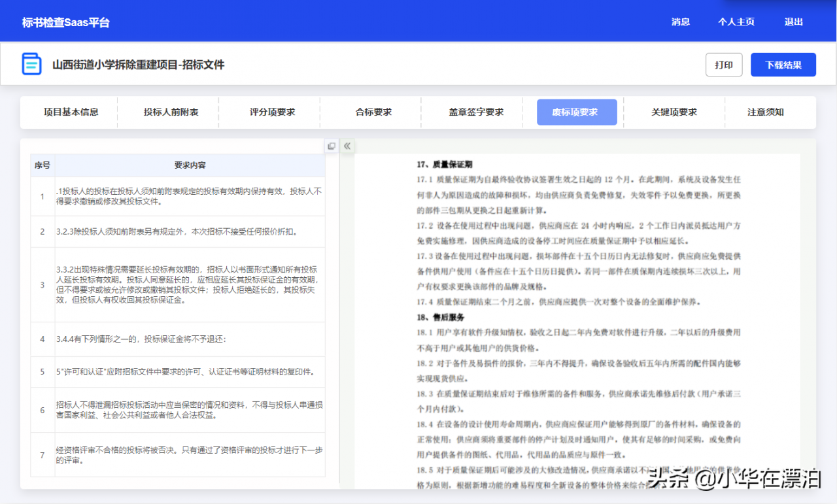This screenshot has width=837, height=504.
Task: Select the row 经资格评审不合格的投标将被否决
Action: 178,455
